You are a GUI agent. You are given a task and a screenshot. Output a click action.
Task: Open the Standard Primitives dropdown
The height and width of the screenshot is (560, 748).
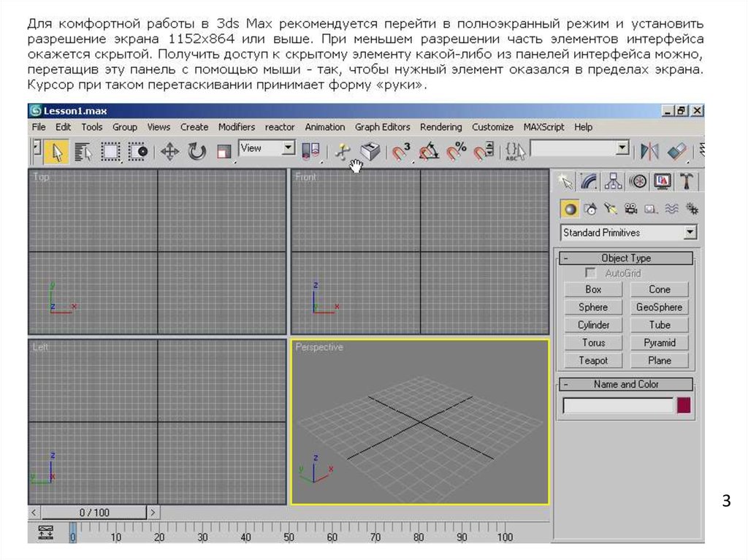pyautogui.click(x=690, y=233)
